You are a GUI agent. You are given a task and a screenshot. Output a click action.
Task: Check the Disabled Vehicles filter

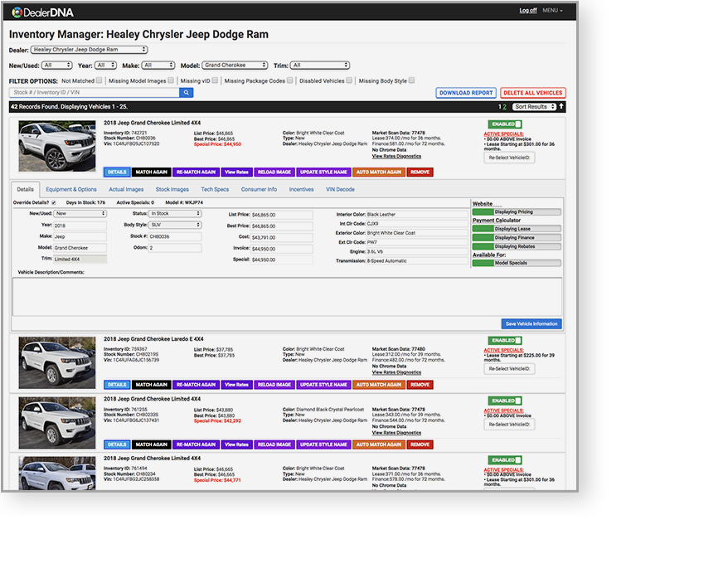[x=349, y=80]
